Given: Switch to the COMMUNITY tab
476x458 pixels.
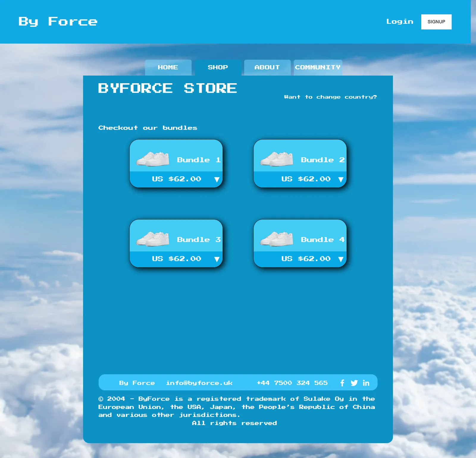Looking at the screenshot, I should click(x=318, y=67).
